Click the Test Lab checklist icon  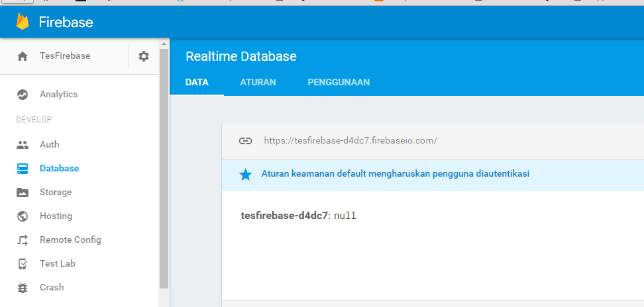pos(23,264)
